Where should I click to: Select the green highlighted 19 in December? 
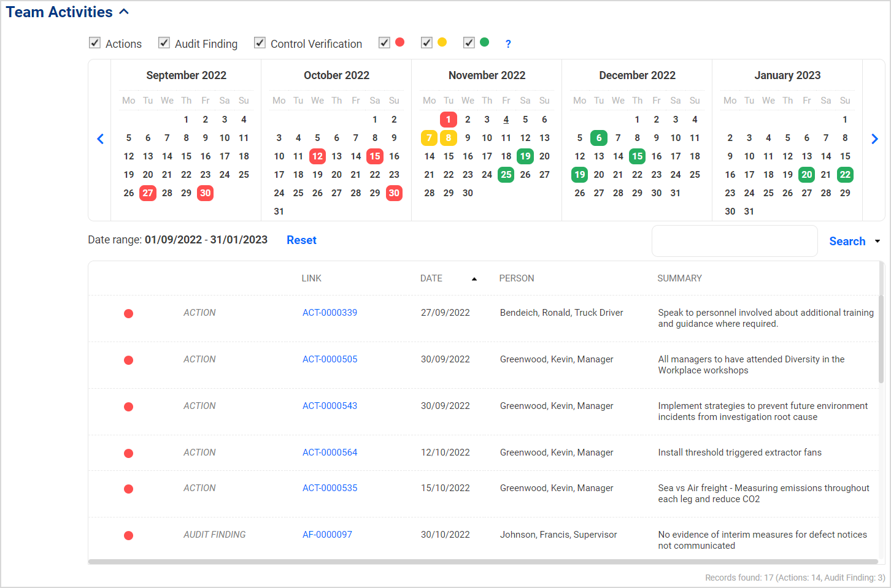tap(579, 174)
